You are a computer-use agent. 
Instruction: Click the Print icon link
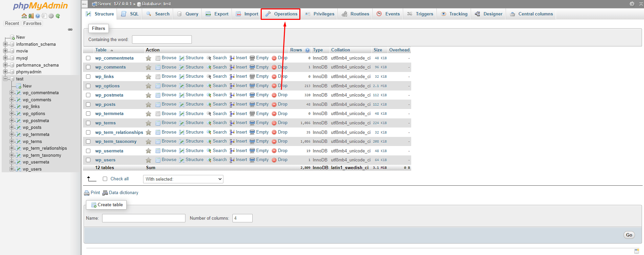pyautogui.click(x=87, y=193)
